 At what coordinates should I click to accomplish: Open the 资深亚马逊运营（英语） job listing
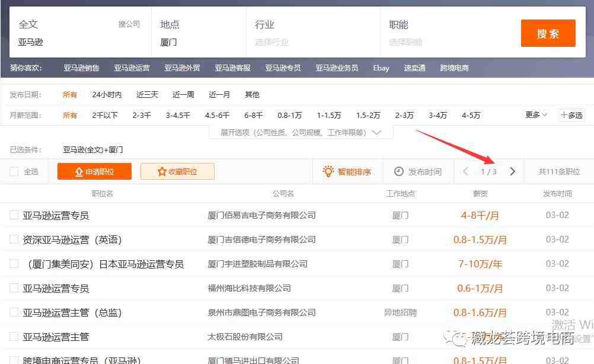coord(72,240)
